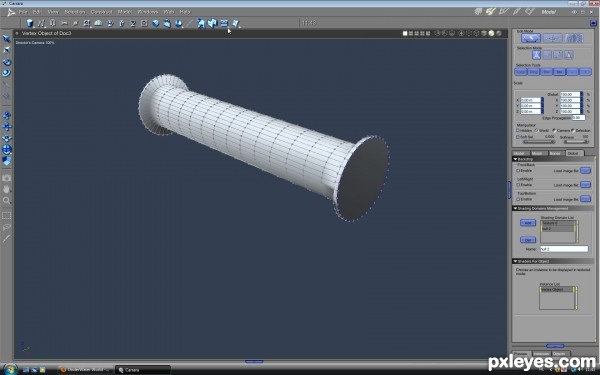Pick the lasso selection tool in left sidebar
This screenshot has height=375, width=600.
click(7, 227)
